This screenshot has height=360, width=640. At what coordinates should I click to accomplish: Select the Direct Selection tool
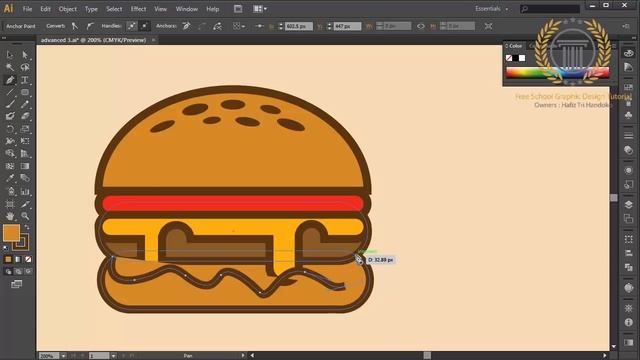[x=25, y=55]
